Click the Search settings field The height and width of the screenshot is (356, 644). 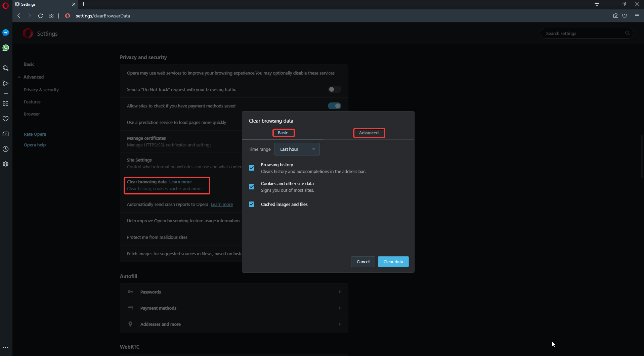(583, 33)
